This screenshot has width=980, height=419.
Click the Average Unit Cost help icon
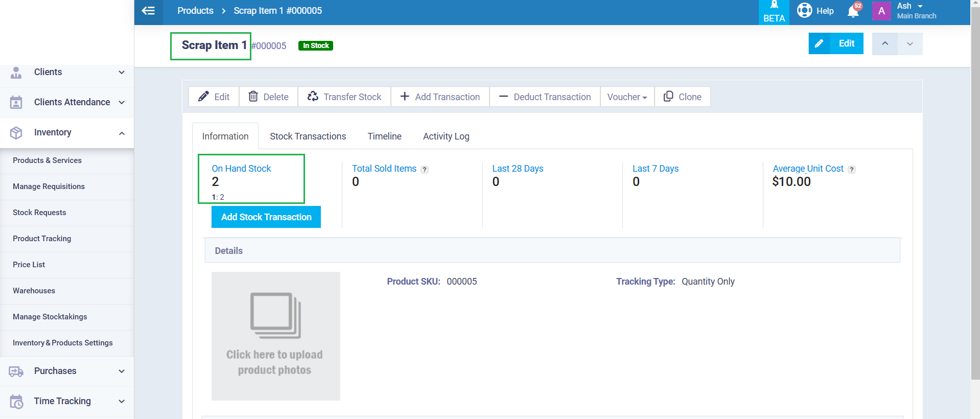pos(851,170)
